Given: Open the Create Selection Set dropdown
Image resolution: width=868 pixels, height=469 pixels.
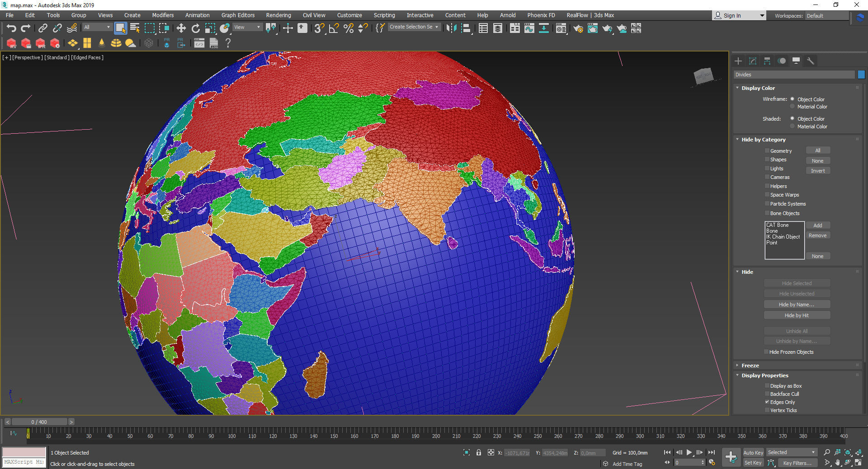Looking at the screenshot, I should (414, 27).
